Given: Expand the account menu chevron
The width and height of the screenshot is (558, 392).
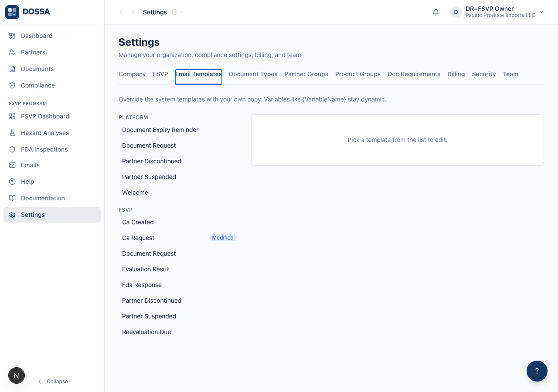Looking at the screenshot, I should pyautogui.click(x=541, y=12).
